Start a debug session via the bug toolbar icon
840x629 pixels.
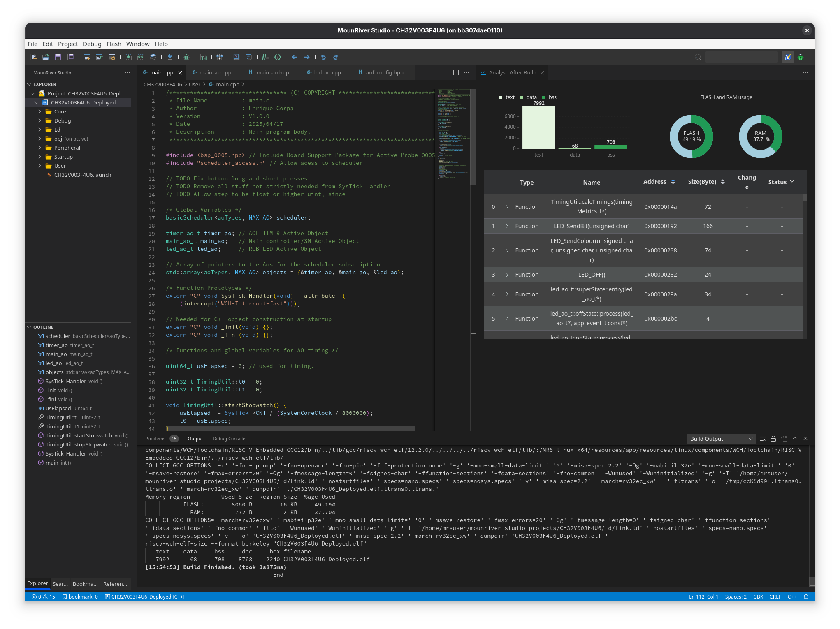coord(187,57)
